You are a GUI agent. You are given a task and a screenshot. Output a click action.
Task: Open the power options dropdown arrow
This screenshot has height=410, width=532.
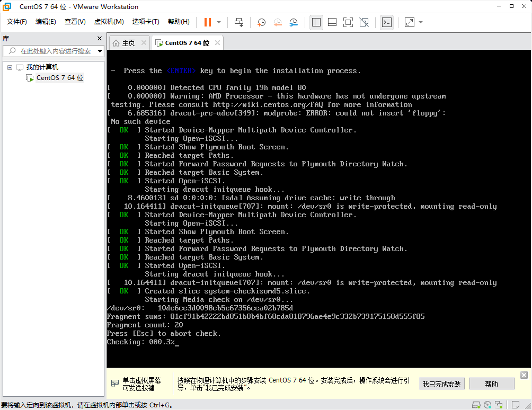coord(219,22)
